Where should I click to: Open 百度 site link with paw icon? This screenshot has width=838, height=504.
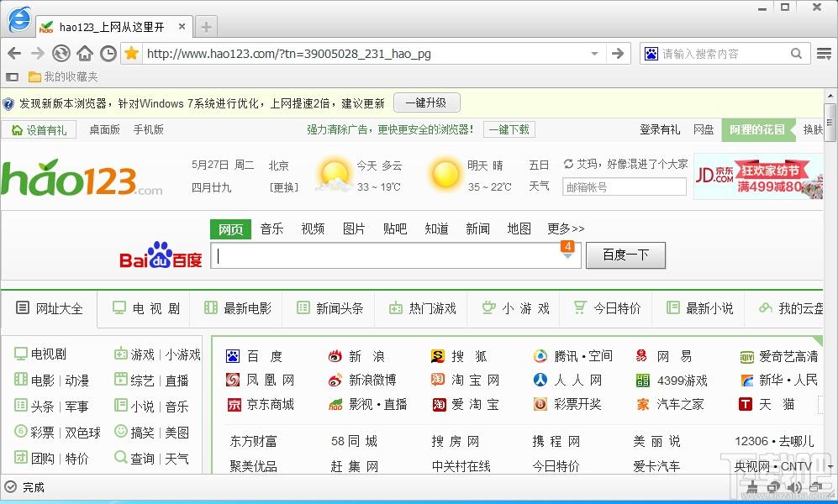[255, 356]
